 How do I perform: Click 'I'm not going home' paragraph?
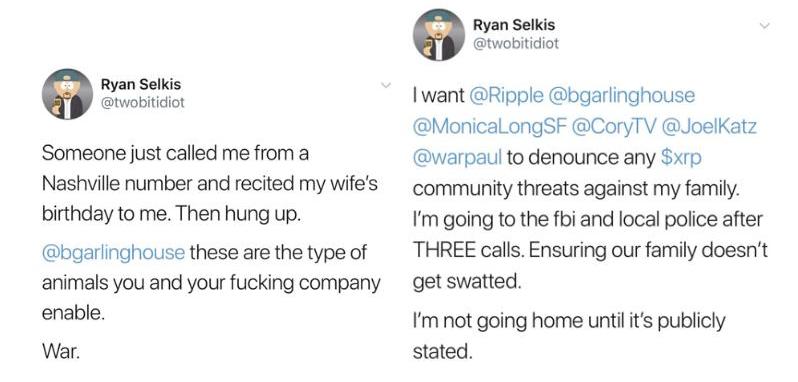(568, 336)
